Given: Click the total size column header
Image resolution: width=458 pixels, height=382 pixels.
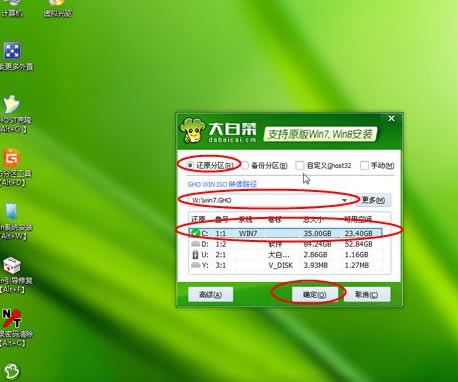Looking at the screenshot, I should (313, 220).
